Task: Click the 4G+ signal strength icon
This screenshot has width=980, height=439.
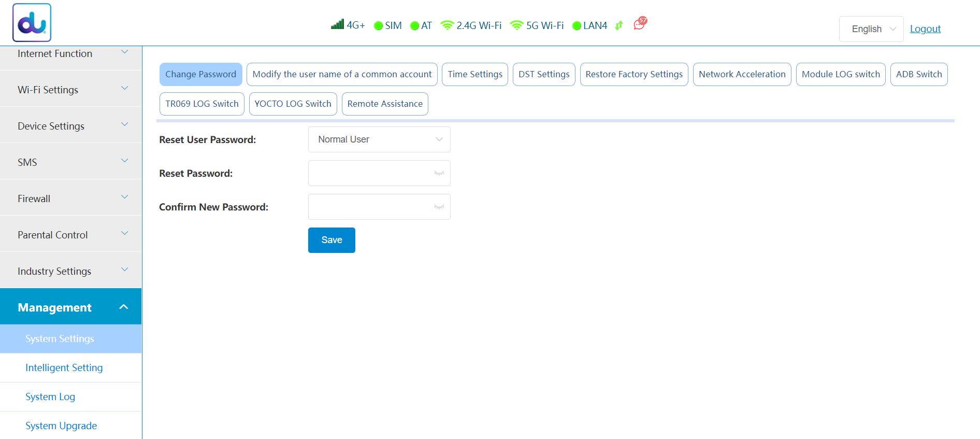Action: (337, 25)
